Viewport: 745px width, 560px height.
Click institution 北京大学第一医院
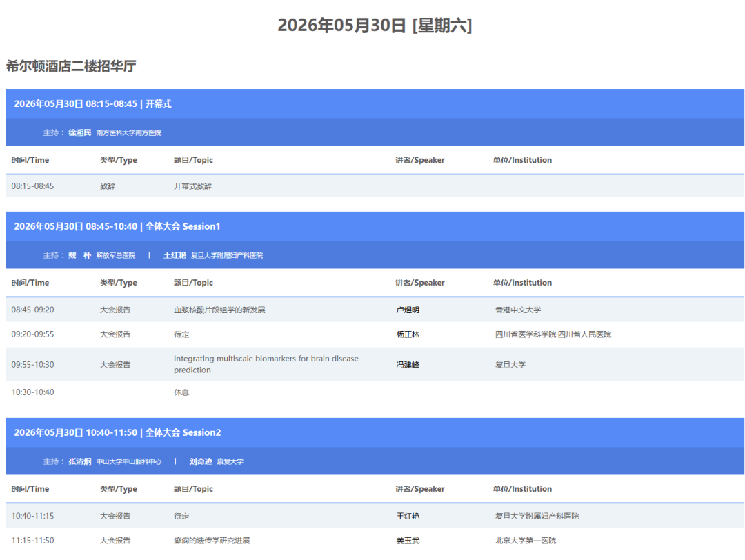[526, 541]
